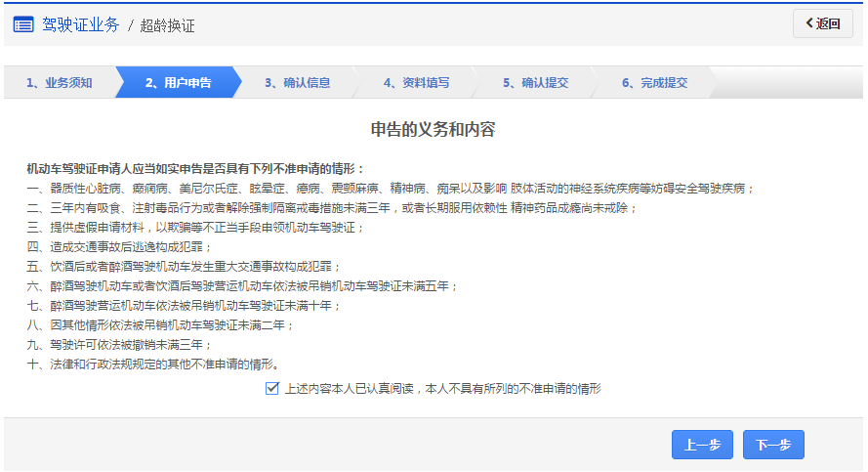868x472 pixels.
Task: Click the 上述内容本人已认真阅读 label text
Action: tap(441, 389)
